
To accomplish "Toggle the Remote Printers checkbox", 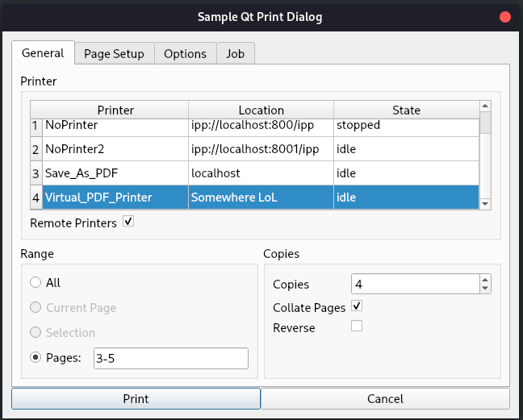I will coord(128,221).
